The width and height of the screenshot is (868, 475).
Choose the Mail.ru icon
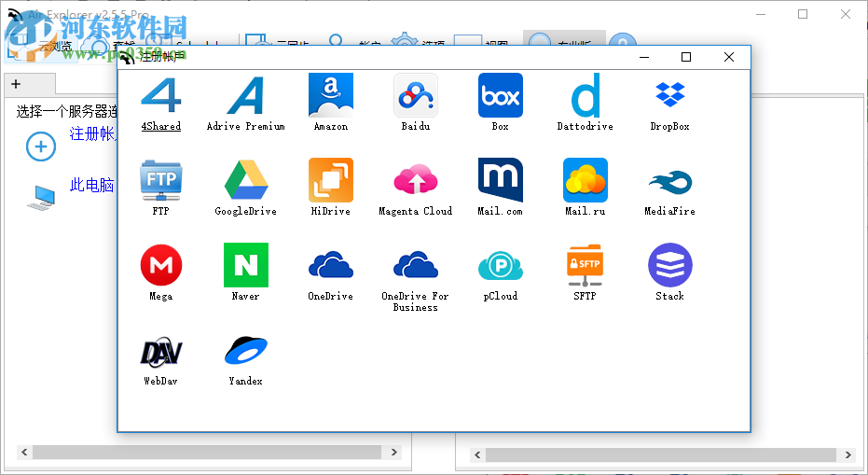pyautogui.click(x=586, y=180)
